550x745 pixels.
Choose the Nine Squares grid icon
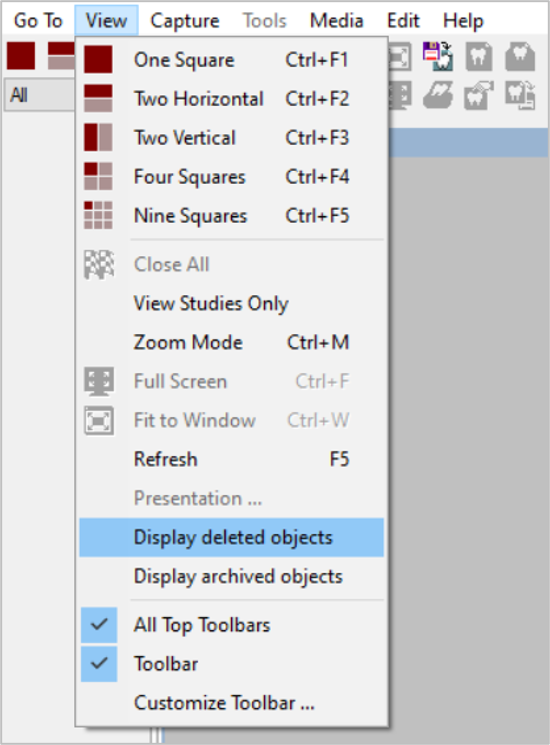pos(98,215)
